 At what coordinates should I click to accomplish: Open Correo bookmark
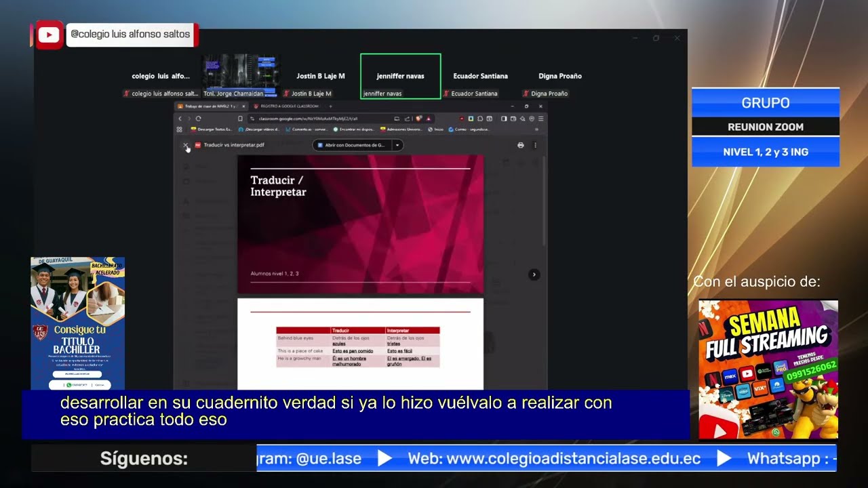coord(469,129)
